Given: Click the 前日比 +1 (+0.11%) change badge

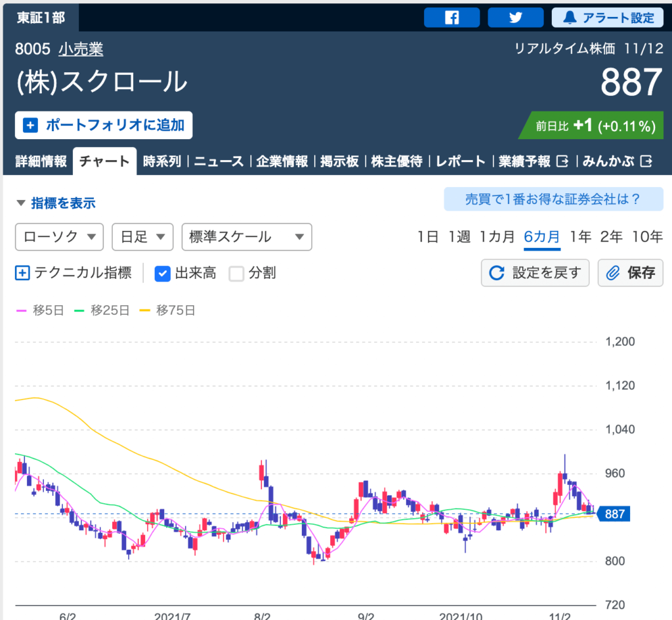Looking at the screenshot, I should click(593, 125).
